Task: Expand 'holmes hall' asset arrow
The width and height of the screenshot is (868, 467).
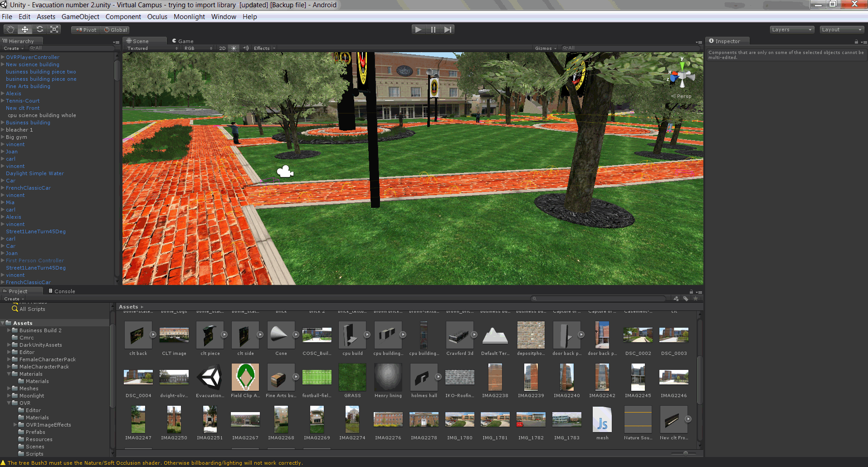Action: pyautogui.click(x=439, y=377)
